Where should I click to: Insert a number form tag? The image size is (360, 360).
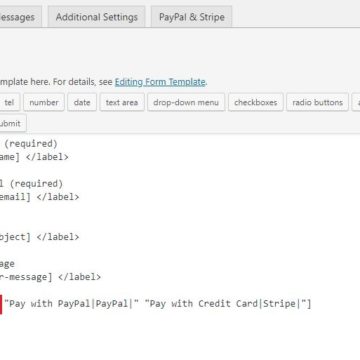pyautogui.click(x=44, y=102)
